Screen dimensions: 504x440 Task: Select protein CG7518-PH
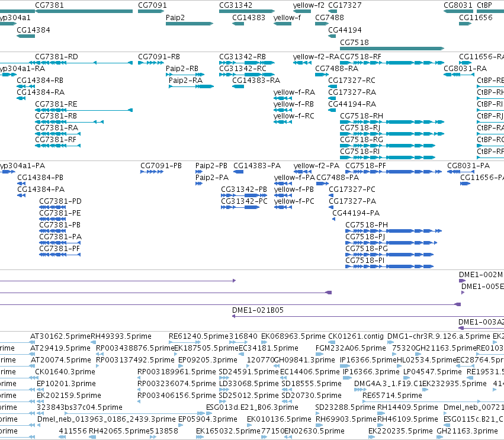coord(367,225)
